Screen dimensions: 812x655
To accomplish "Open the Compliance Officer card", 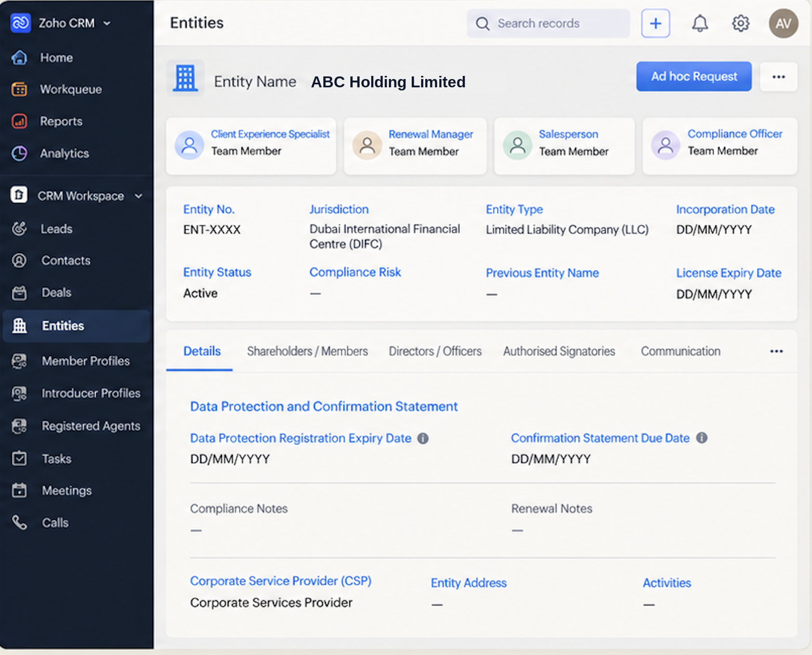I will tap(720, 146).
